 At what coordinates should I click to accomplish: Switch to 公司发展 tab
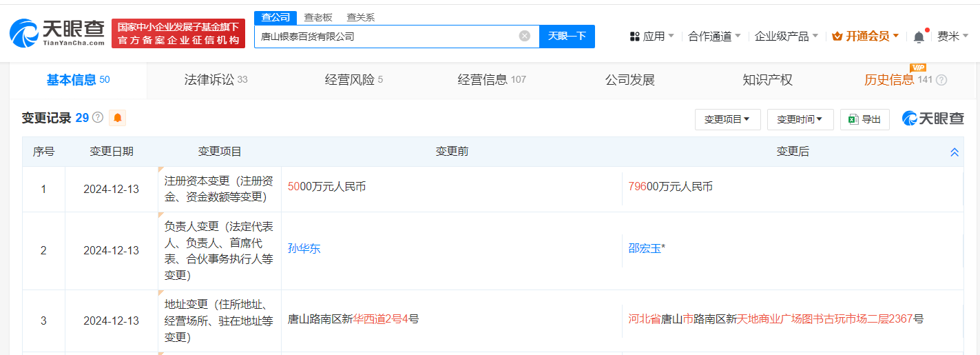pyautogui.click(x=629, y=80)
